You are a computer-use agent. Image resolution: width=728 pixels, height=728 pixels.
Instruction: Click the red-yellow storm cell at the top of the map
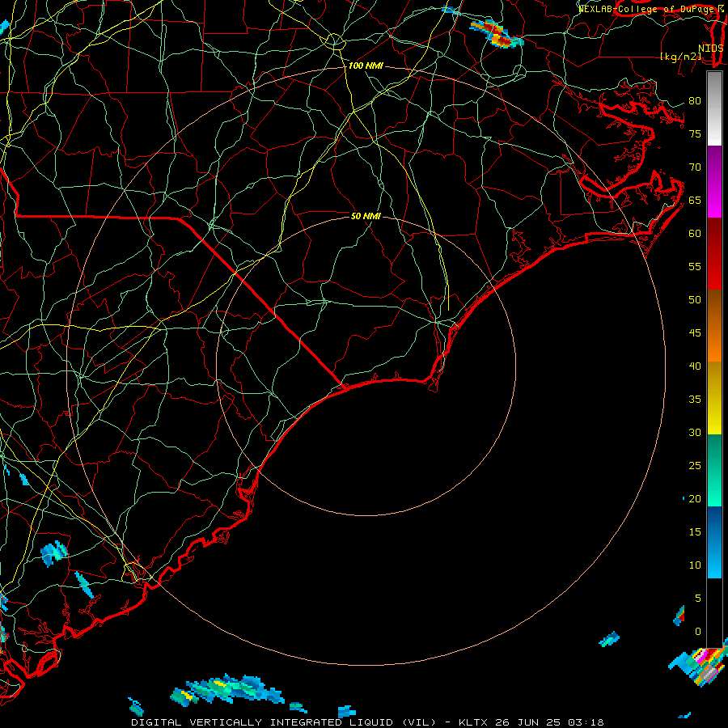click(x=496, y=34)
